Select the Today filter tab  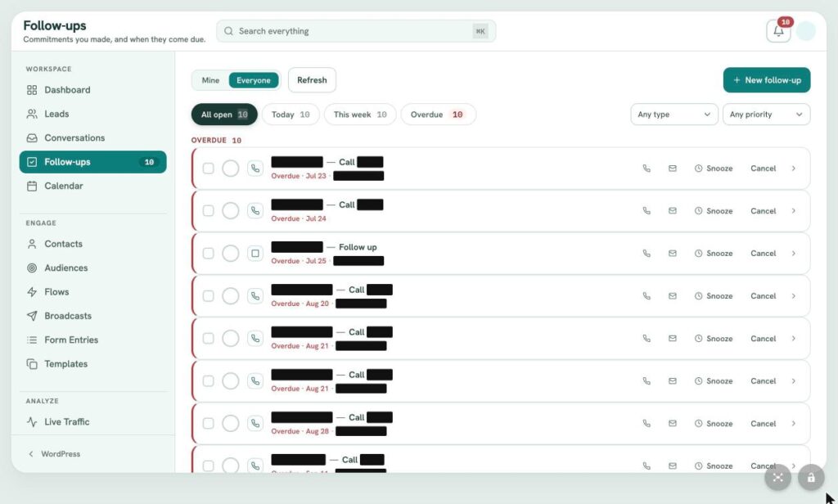(x=291, y=115)
